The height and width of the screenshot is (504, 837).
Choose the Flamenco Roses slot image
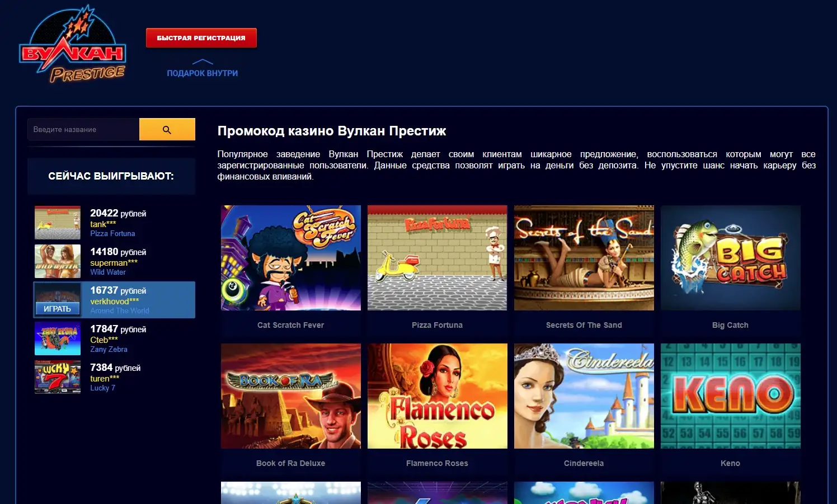tap(437, 396)
